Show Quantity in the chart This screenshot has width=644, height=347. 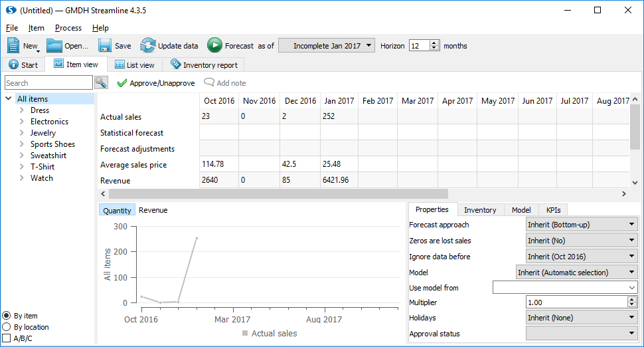click(x=117, y=210)
